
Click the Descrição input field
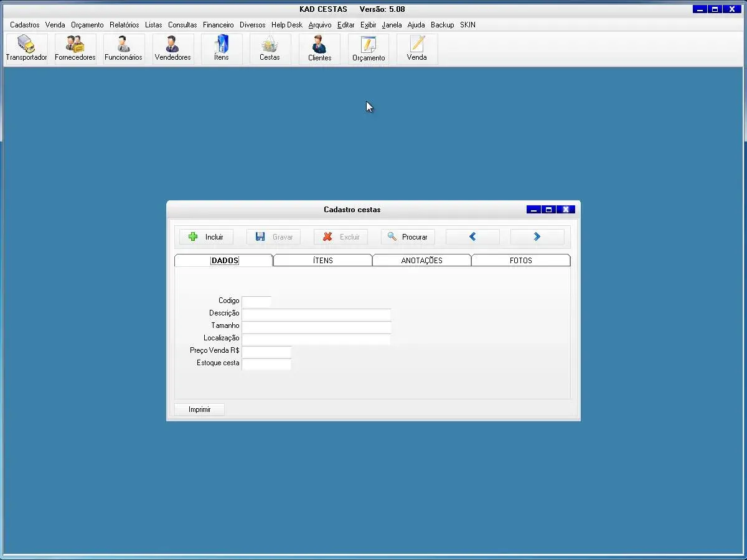click(x=316, y=314)
